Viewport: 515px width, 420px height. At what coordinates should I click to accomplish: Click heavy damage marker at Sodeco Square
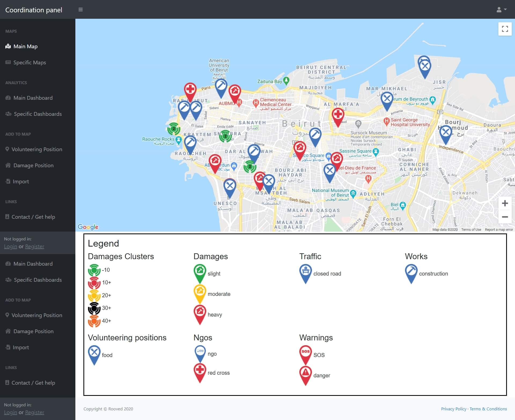coord(300,150)
